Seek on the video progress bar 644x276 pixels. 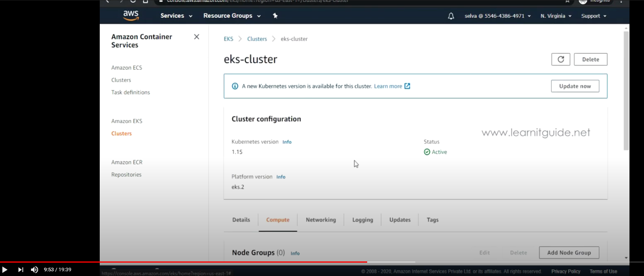click(x=322, y=262)
